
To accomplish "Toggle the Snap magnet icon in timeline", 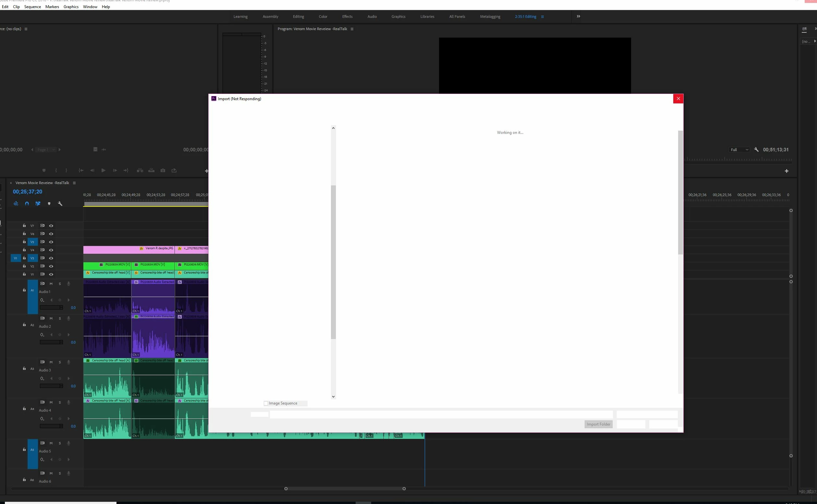I will [27, 203].
